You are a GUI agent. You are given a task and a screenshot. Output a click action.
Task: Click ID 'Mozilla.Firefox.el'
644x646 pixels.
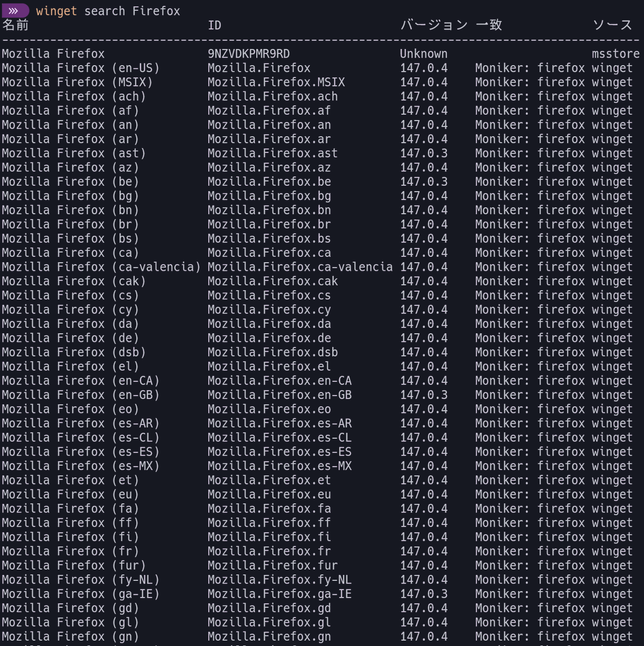coord(269,367)
